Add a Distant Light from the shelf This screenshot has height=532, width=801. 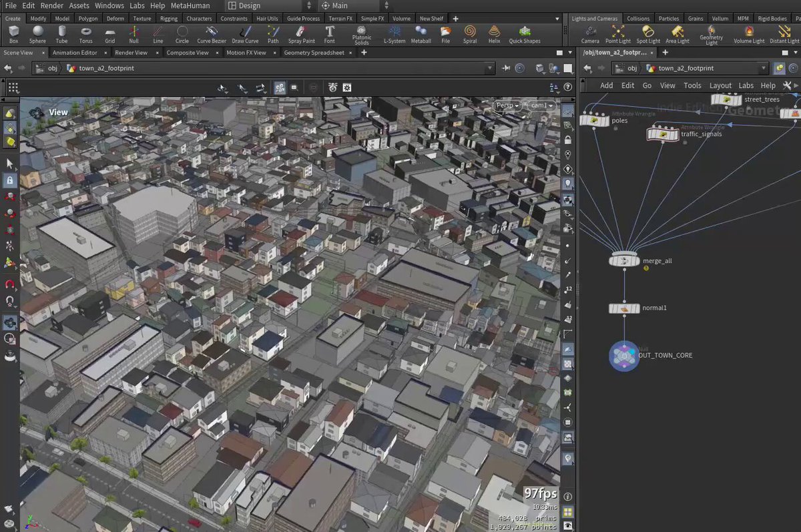(784, 34)
